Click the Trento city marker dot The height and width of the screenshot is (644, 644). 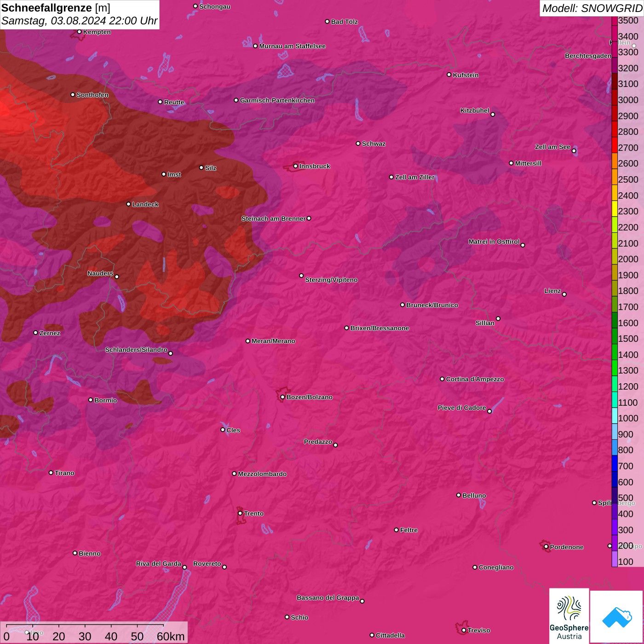coord(240,513)
